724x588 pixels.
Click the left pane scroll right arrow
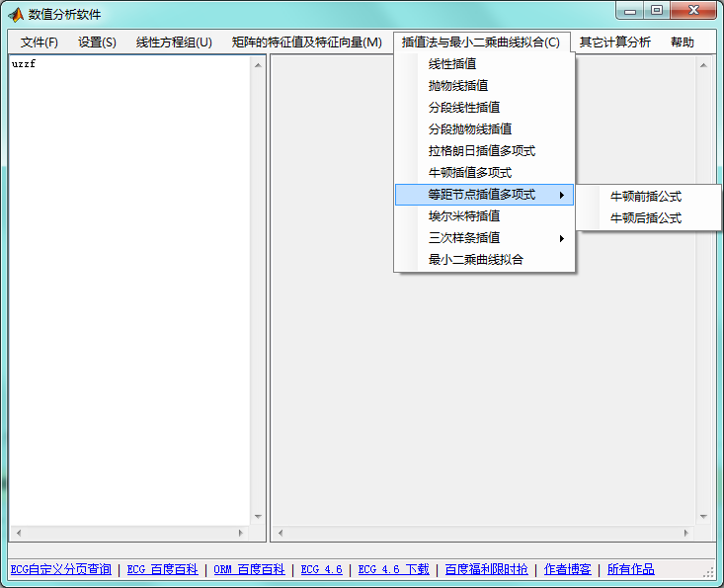click(x=241, y=533)
